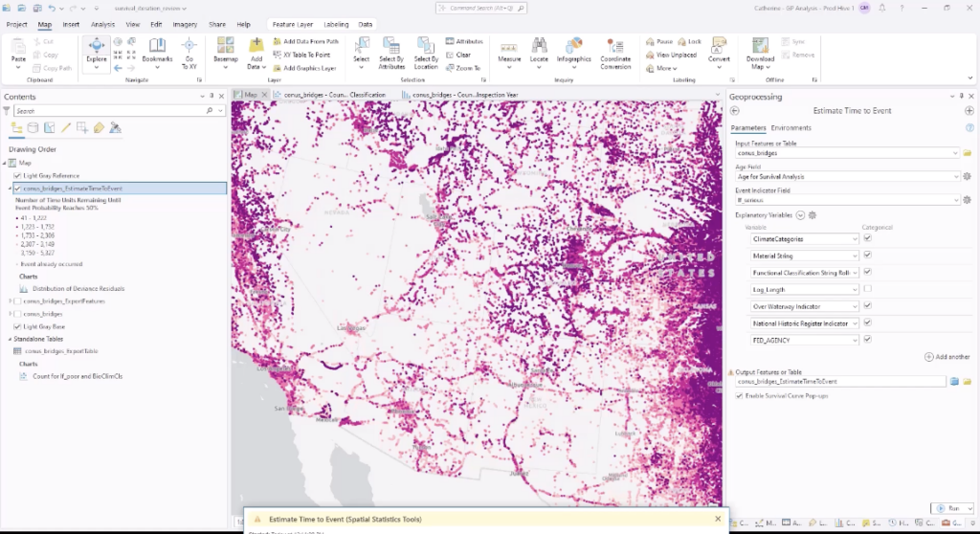Image resolution: width=980 pixels, height=534 pixels.
Task: Uncheck Categorical for FED_AGENCY
Action: tap(867, 340)
